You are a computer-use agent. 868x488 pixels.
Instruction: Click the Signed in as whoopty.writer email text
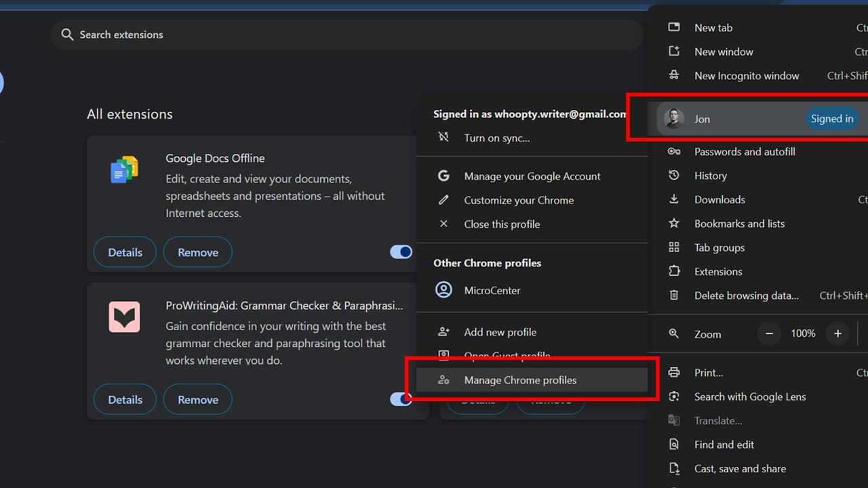[x=530, y=114]
